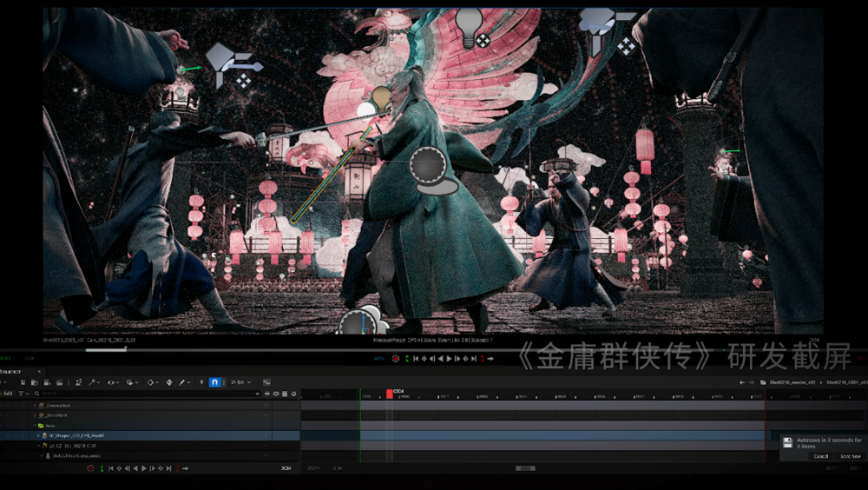Select the Sequencer tab
Screen dimensions: 868x490
pyautogui.click(x=11, y=371)
